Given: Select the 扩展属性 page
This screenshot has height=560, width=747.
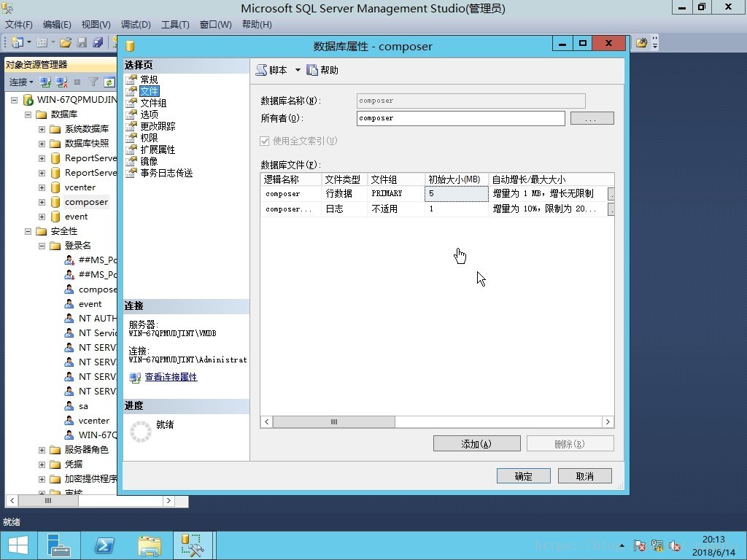Looking at the screenshot, I should coord(158,149).
